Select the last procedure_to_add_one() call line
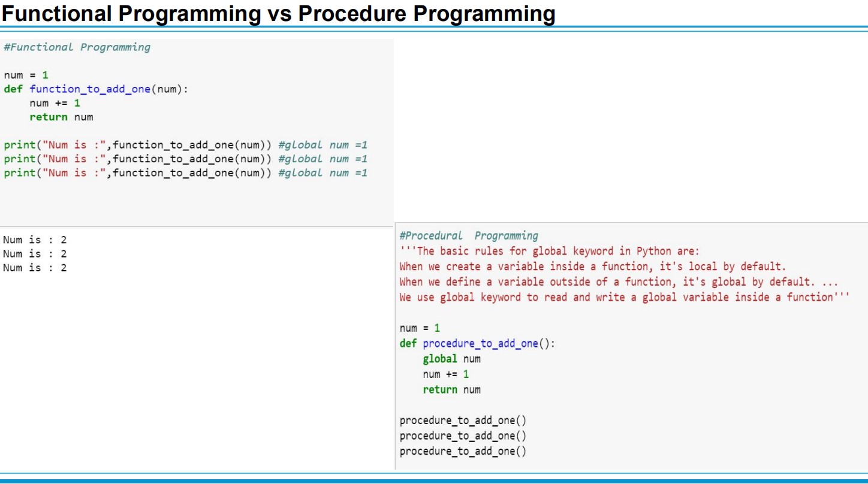The width and height of the screenshot is (868, 484). (x=463, y=452)
